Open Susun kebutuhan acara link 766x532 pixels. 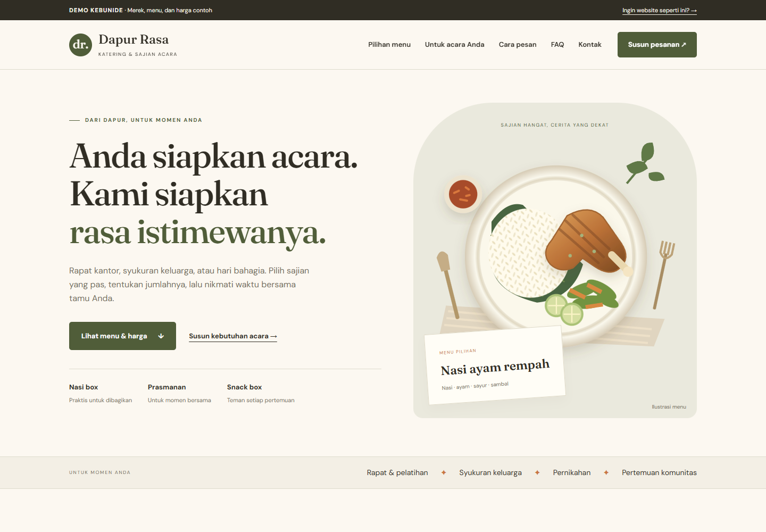[233, 336]
